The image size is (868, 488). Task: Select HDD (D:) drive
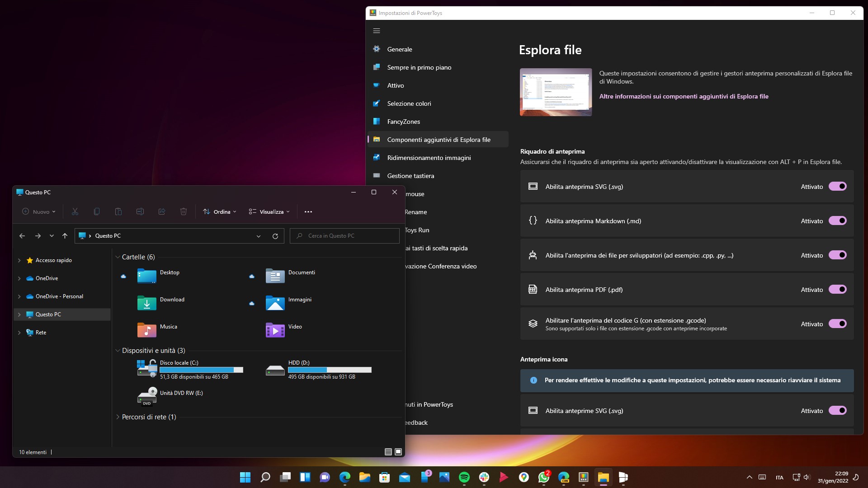click(x=318, y=369)
